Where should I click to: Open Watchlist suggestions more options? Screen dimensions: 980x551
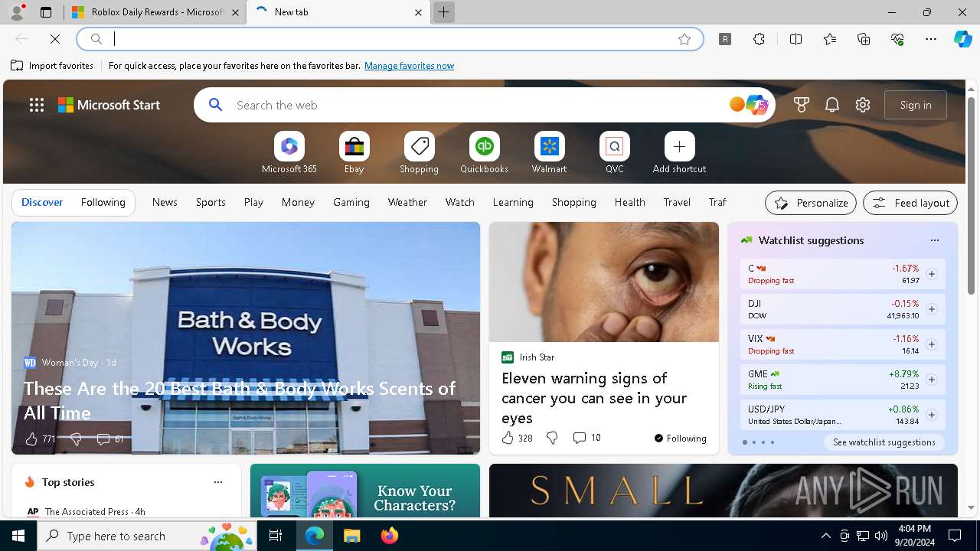pos(934,240)
